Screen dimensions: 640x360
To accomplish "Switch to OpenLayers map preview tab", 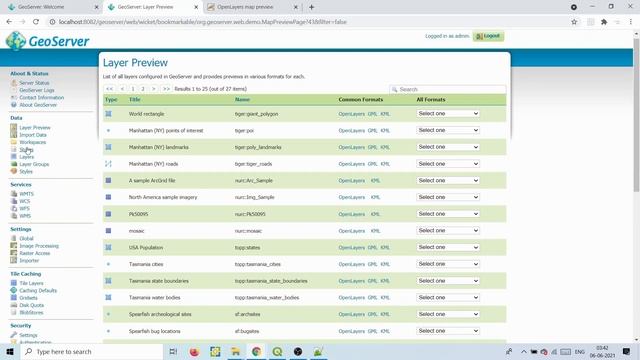I will pyautogui.click(x=251, y=7).
